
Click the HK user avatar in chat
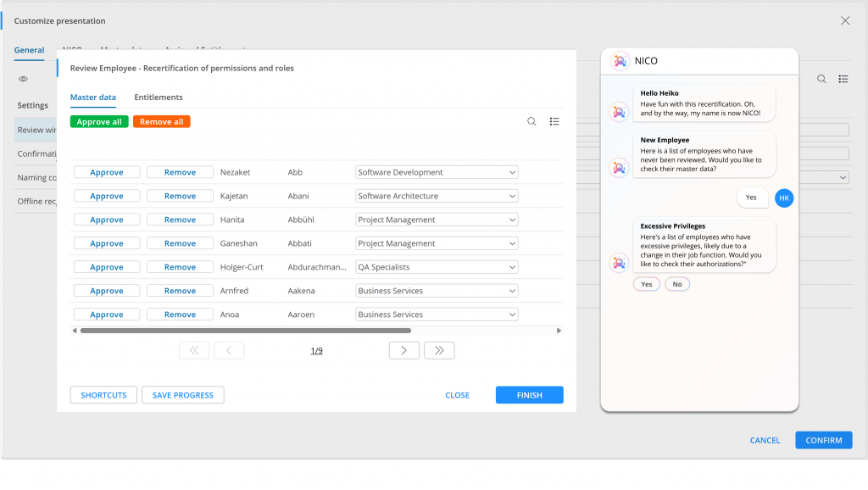coord(784,197)
